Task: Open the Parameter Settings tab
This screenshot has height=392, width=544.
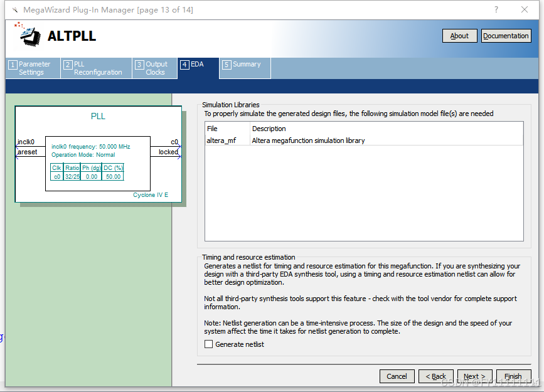Action: pyautogui.click(x=33, y=68)
